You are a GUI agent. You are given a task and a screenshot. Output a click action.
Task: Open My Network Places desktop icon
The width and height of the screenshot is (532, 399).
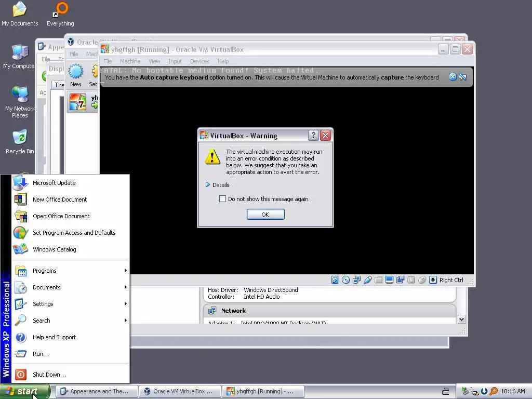(x=20, y=102)
